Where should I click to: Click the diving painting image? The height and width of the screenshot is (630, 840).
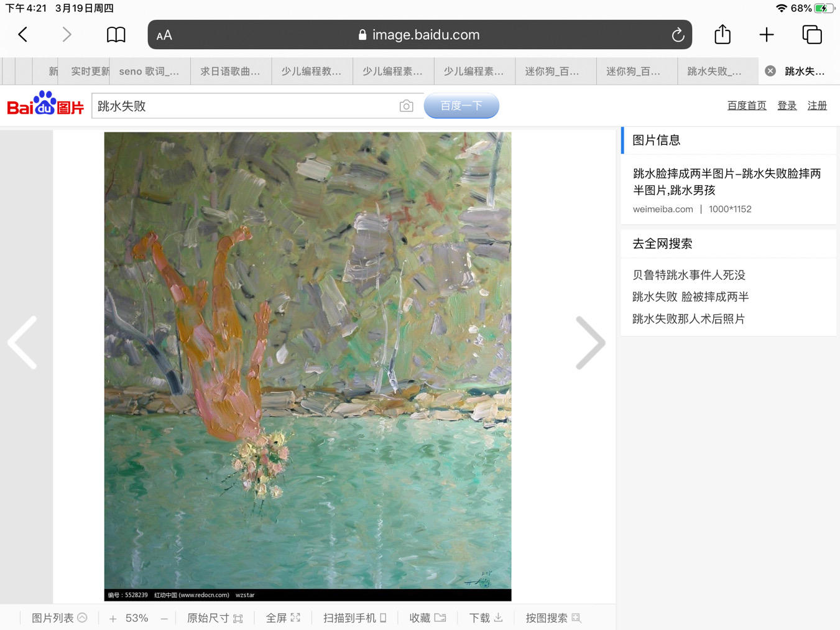(x=308, y=366)
